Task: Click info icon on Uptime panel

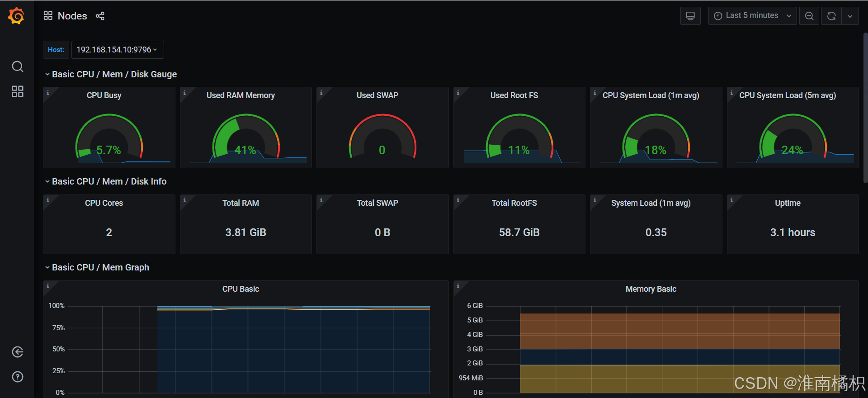Action: tap(731, 199)
